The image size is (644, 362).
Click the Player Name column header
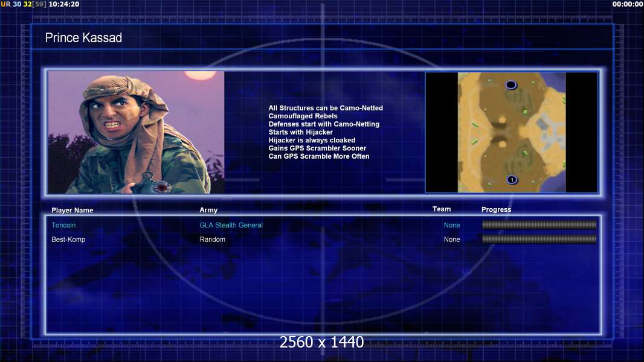[x=72, y=210]
